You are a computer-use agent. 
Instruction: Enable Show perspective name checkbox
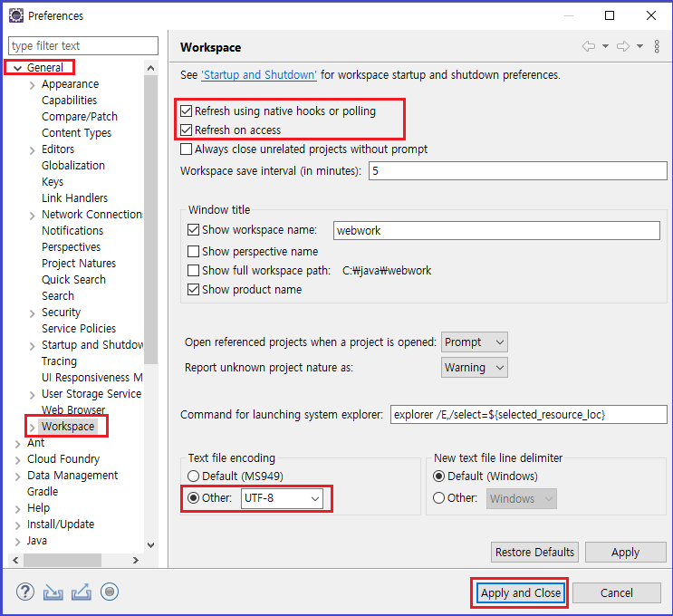pyautogui.click(x=193, y=251)
